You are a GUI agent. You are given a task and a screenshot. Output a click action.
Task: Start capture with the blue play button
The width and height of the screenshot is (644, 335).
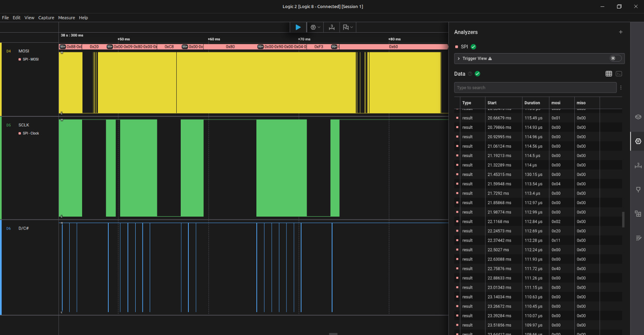coord(298,27)
